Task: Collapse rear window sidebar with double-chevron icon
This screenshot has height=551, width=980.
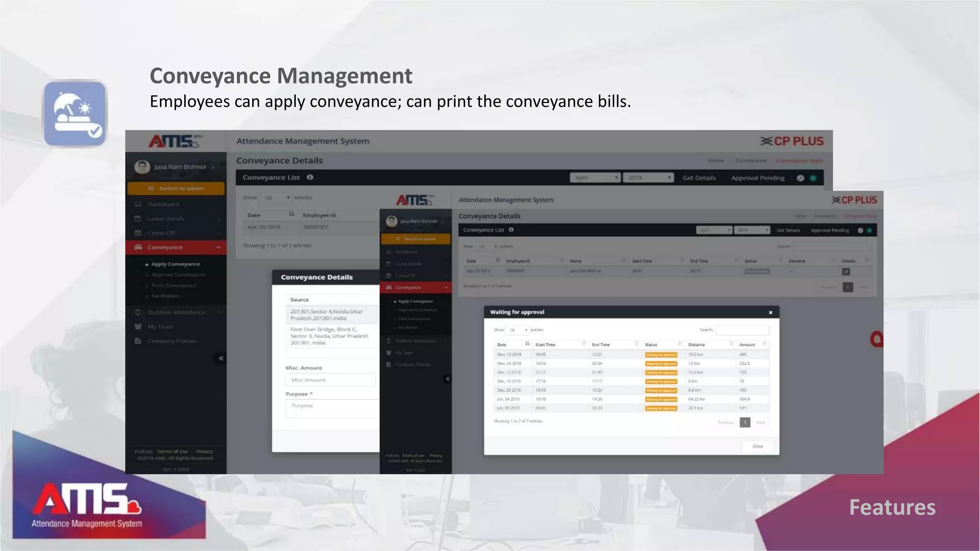Action: pyautogui.click(x=221, y=358)
